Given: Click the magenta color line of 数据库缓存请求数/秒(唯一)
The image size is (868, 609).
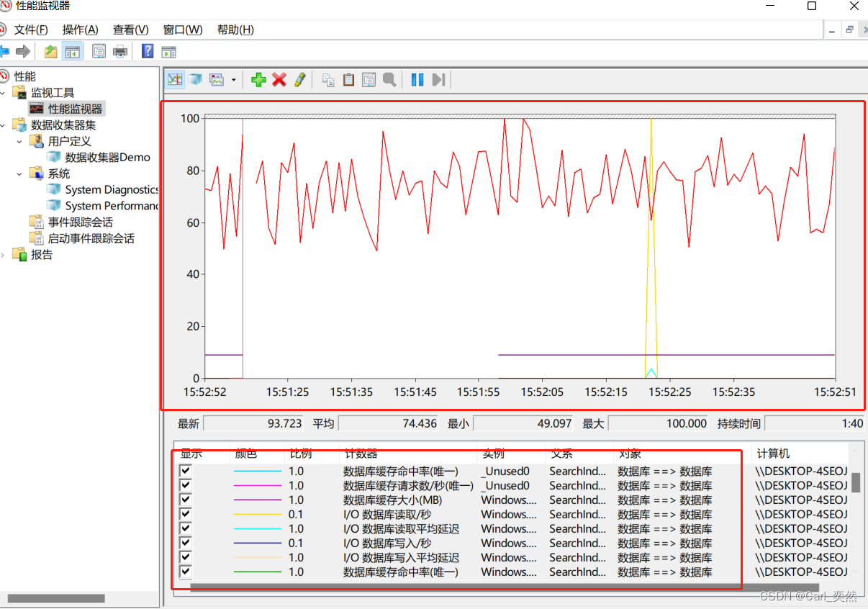Looking at the screenshot, I should [x=257, y=486].
